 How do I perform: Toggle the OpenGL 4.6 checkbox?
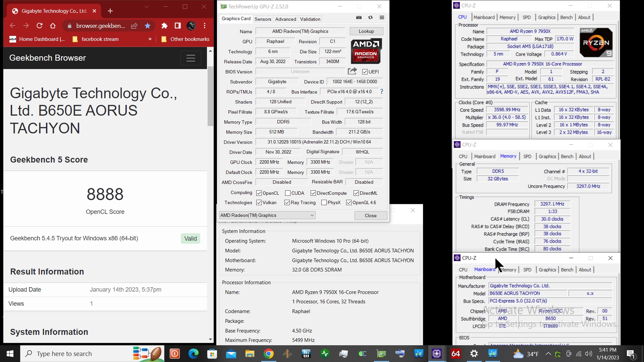click(349, 202)
